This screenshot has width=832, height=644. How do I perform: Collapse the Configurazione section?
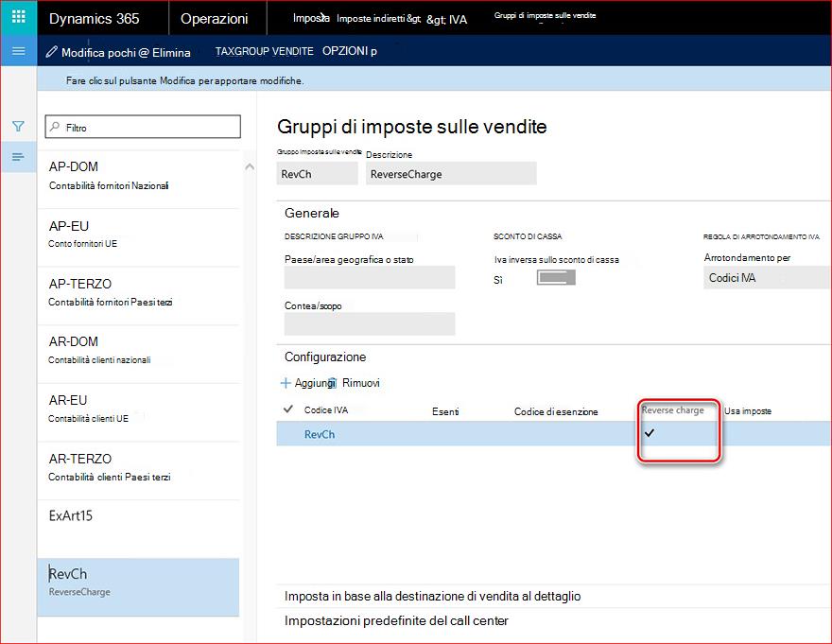point(325,357)
